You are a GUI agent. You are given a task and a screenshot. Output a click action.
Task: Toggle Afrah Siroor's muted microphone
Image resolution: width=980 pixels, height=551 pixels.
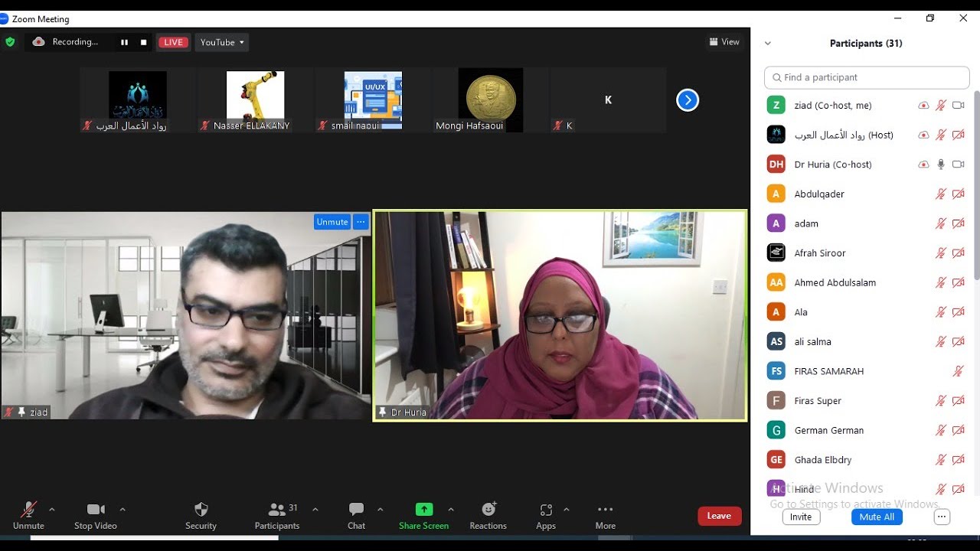tap(941, 253)
